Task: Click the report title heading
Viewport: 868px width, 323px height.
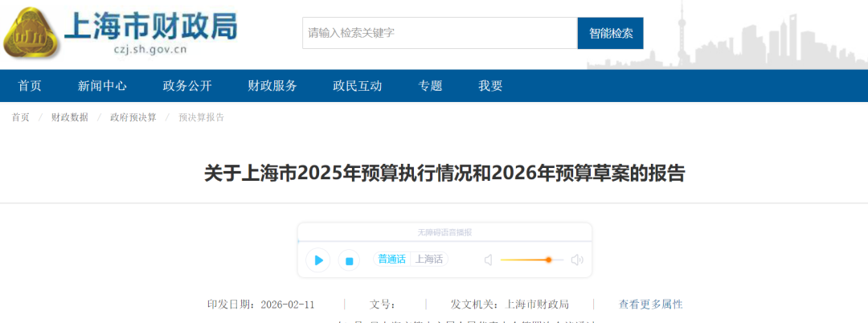Action: pyautogui.click(x=444, y=174)
